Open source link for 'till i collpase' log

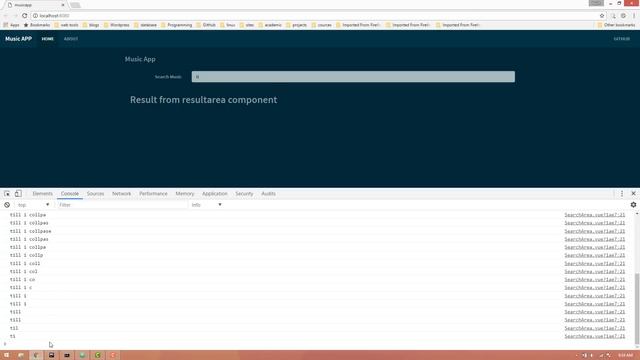(594, 231)
